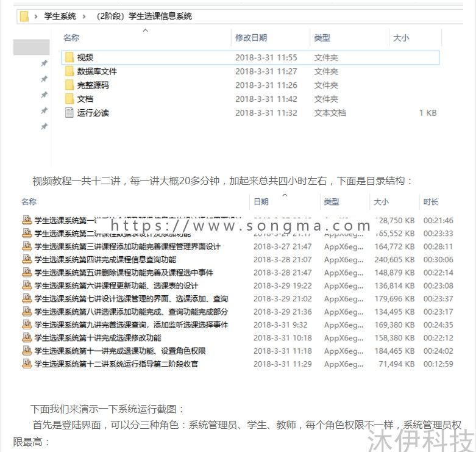Click duration 00:12:59
Image resolution: width=476 pixels, height=452 pixels.
click(438, 364)
